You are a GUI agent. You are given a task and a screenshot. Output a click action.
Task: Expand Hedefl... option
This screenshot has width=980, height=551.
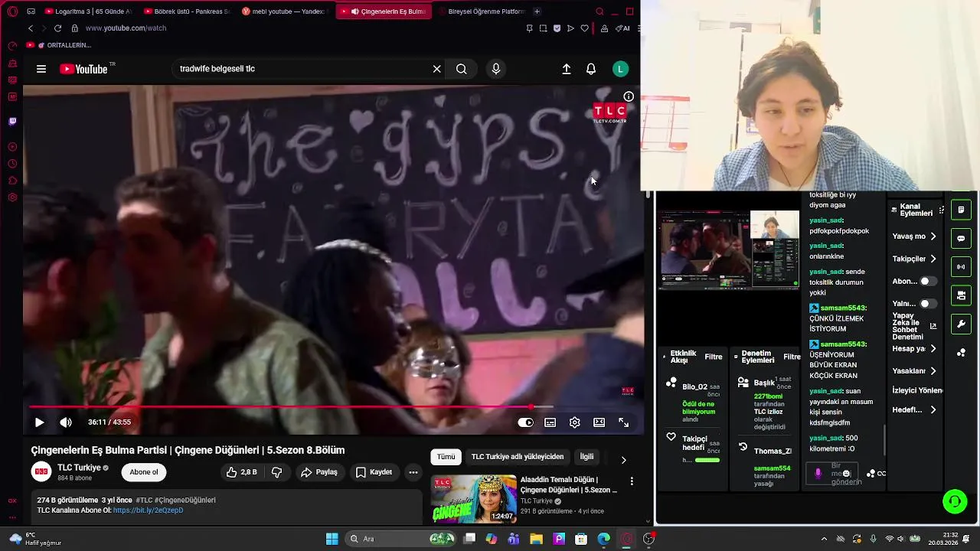coord(914,410)
